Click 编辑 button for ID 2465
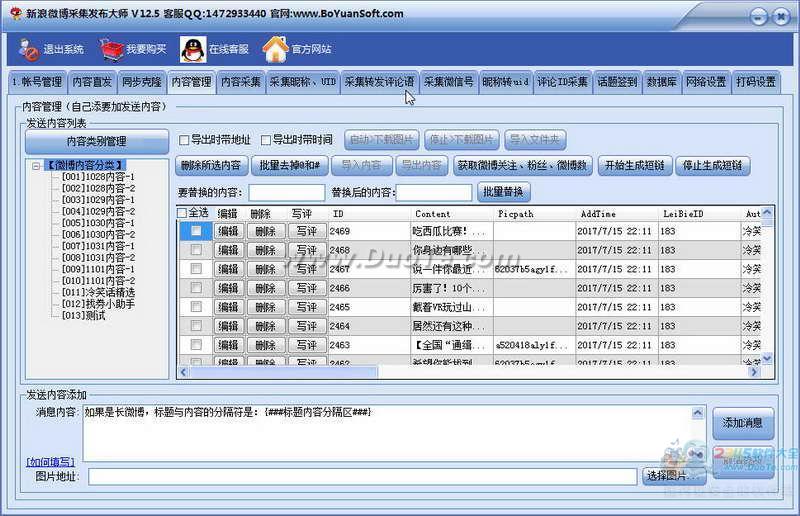 click(229, 307)
